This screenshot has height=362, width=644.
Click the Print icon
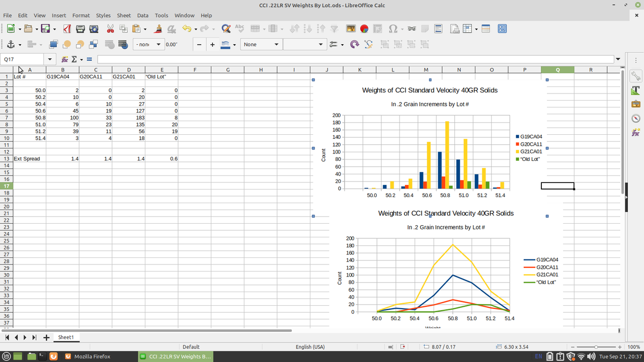[80, 29]
